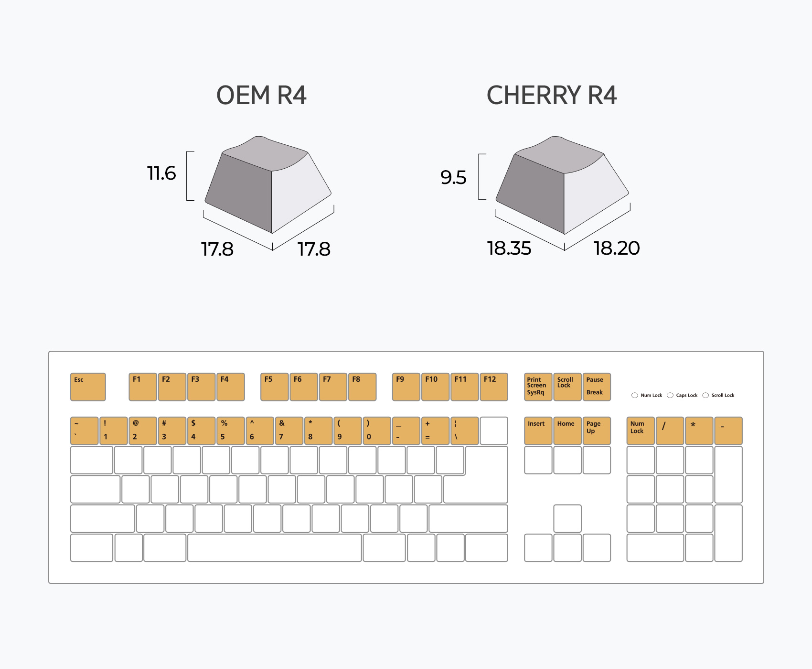Click the numpad asterisk key
812x669 pixels.
point(699,431)
